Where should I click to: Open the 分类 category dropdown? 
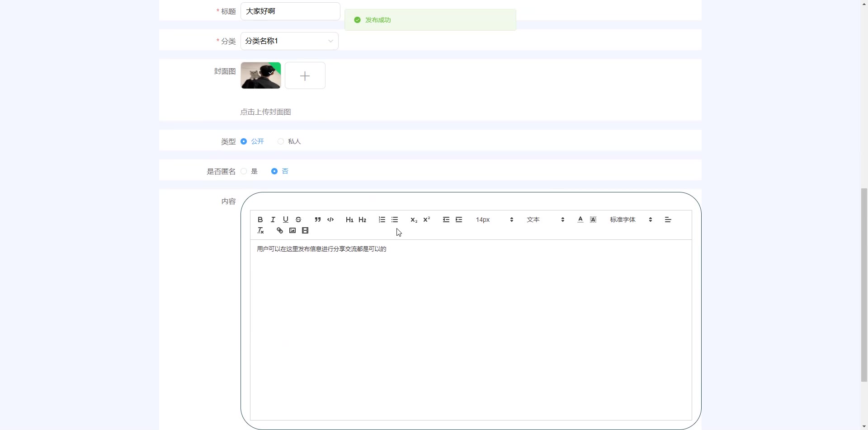pyautogui.click(x=289, y=41)
